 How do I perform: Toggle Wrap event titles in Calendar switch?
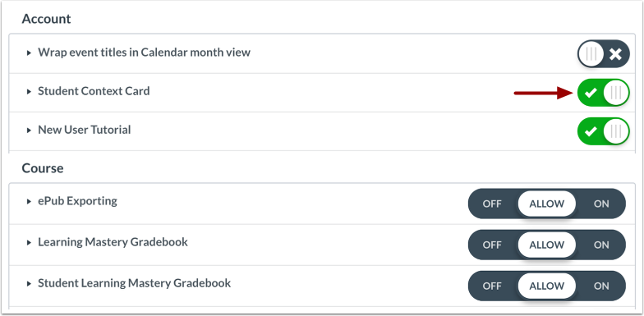tap(603, 54)
